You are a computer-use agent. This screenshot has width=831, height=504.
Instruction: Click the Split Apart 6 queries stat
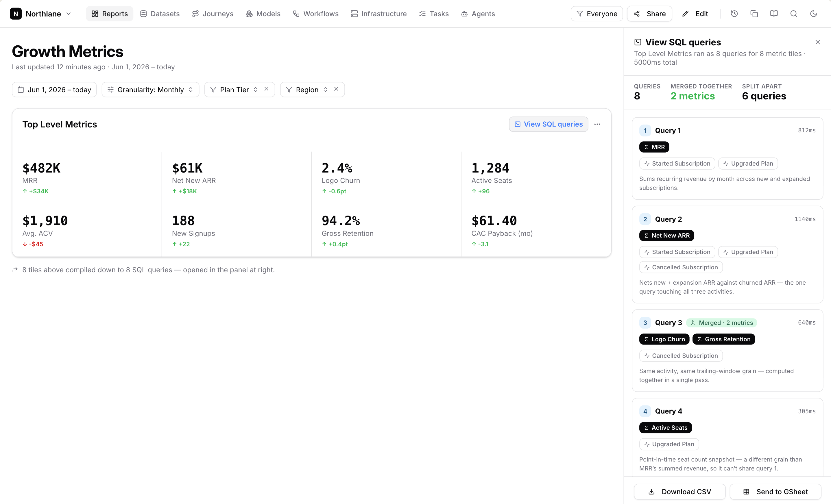point(764,92)
